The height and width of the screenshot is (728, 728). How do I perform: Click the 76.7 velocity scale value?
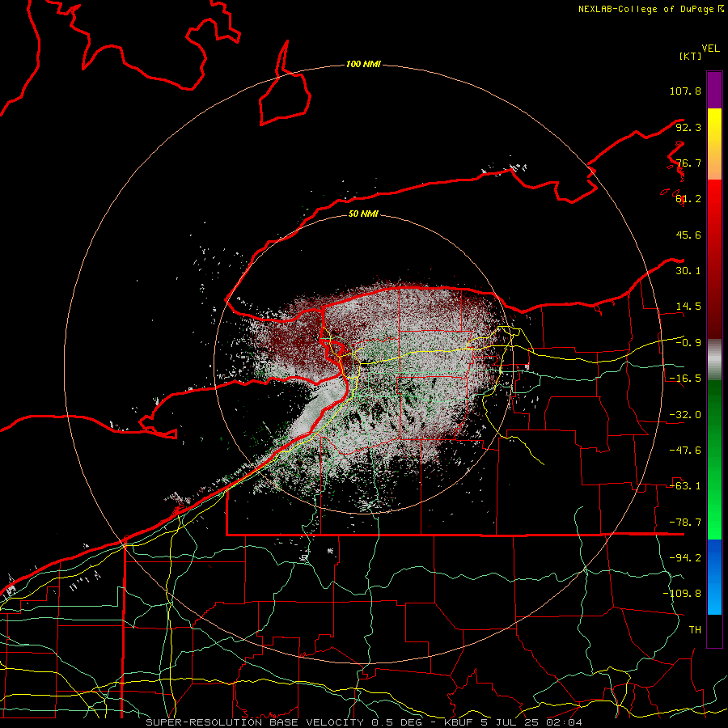click(x=688, y=163)
